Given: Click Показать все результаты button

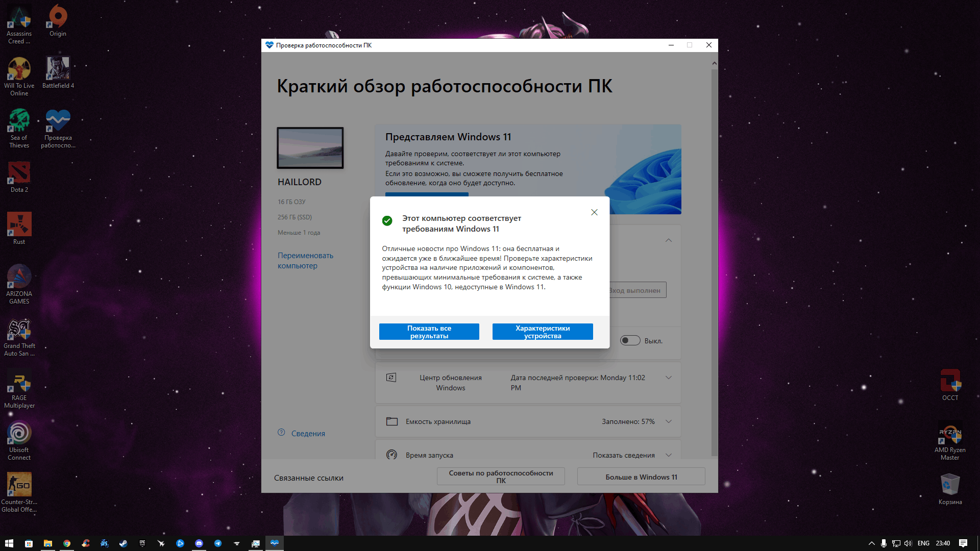Looking at the screenshot, I should (429, 332).
